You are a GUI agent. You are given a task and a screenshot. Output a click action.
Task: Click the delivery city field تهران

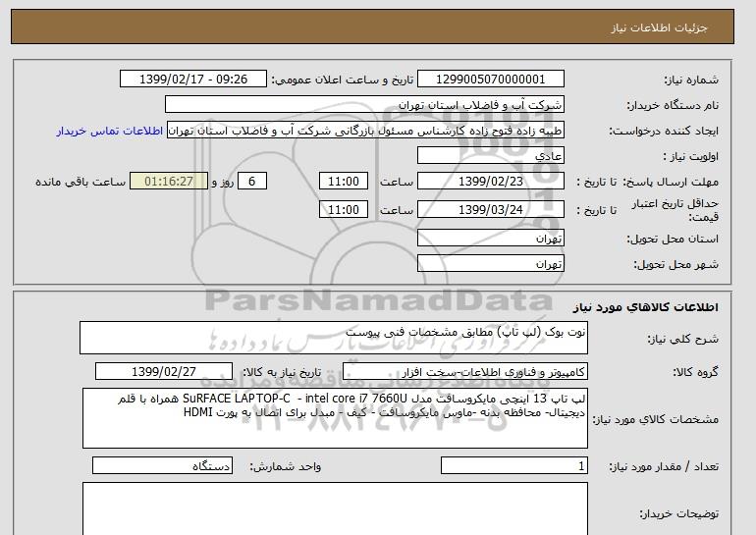coord(490,264)
